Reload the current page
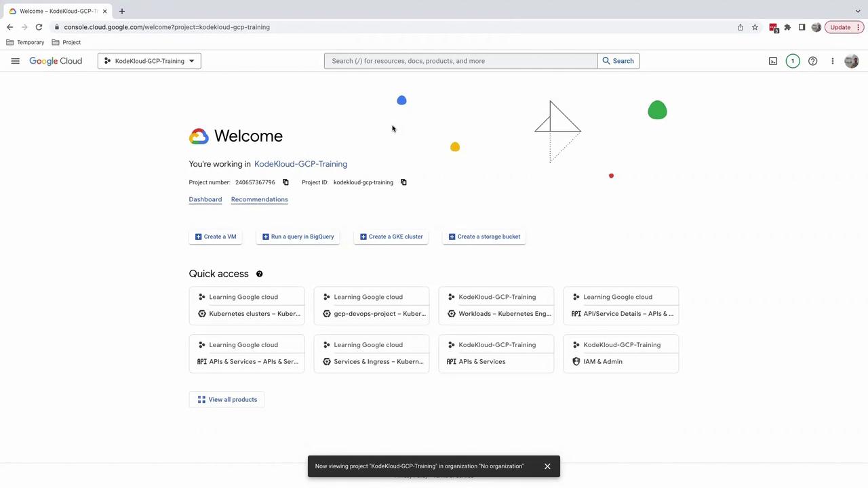This screenshot has height=488, width=868. click(x=39, y=27)
